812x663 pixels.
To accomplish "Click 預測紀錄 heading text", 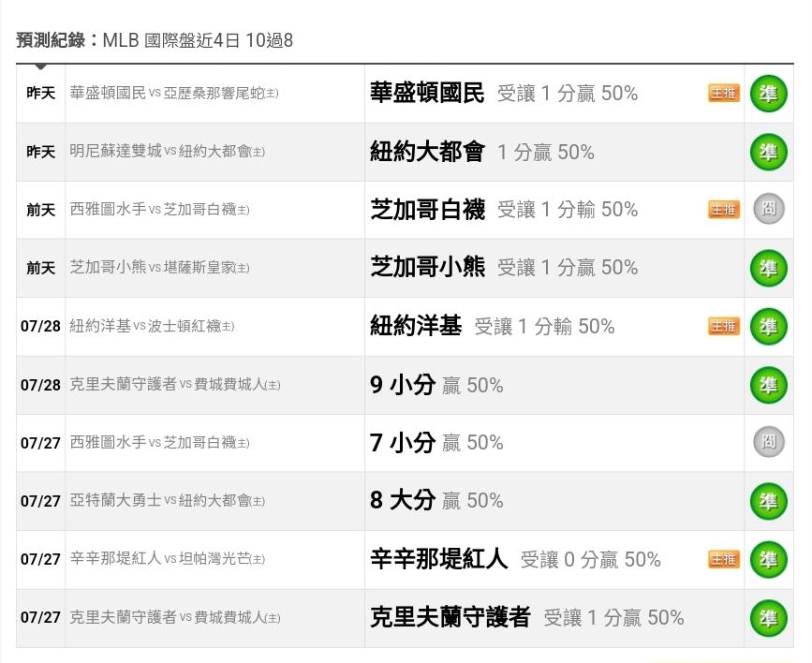I will [x=51, y=40].
